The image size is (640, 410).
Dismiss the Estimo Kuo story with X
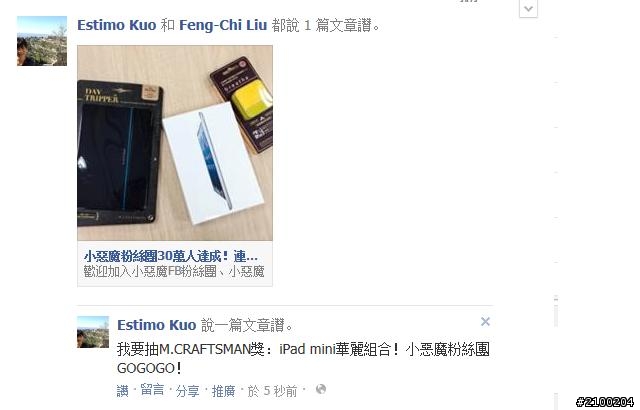point(485,321)
